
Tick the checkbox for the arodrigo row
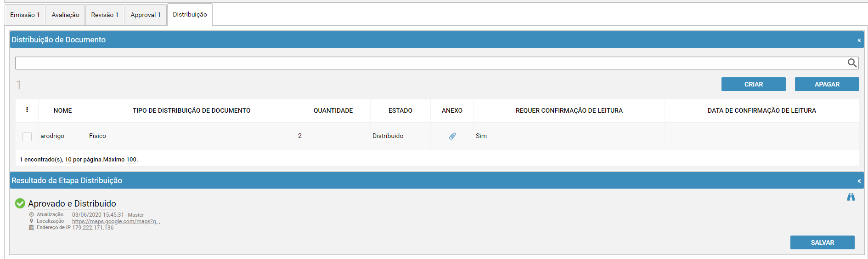(x=27, y=136)
